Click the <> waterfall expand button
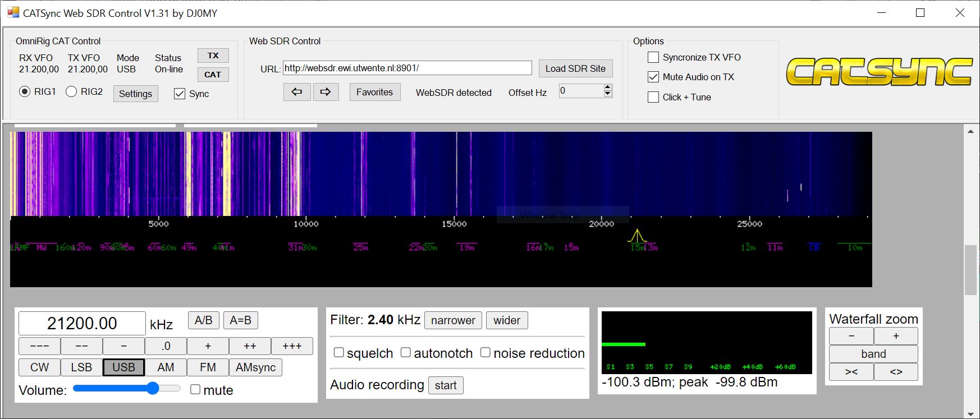This screenshot has width=980, height=419. [x=896, y=372]
